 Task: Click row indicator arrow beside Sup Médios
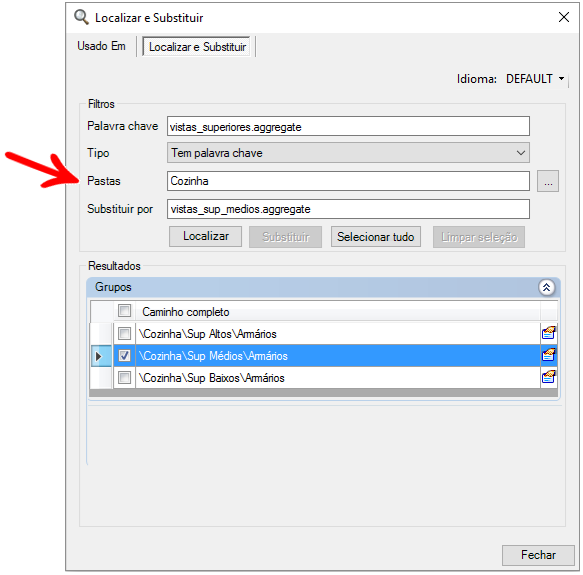click(x=99, y=356)
